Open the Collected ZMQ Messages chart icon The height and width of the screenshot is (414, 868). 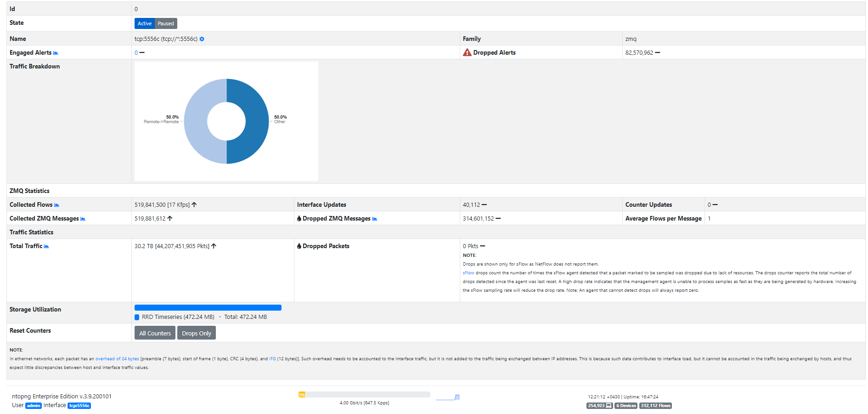[x=83, y=219]
